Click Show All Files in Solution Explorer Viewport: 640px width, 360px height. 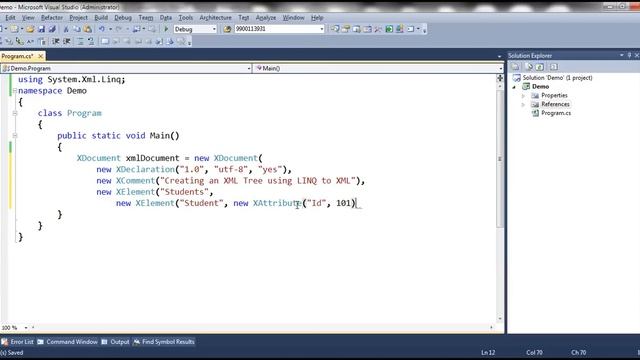click(529, 67)
